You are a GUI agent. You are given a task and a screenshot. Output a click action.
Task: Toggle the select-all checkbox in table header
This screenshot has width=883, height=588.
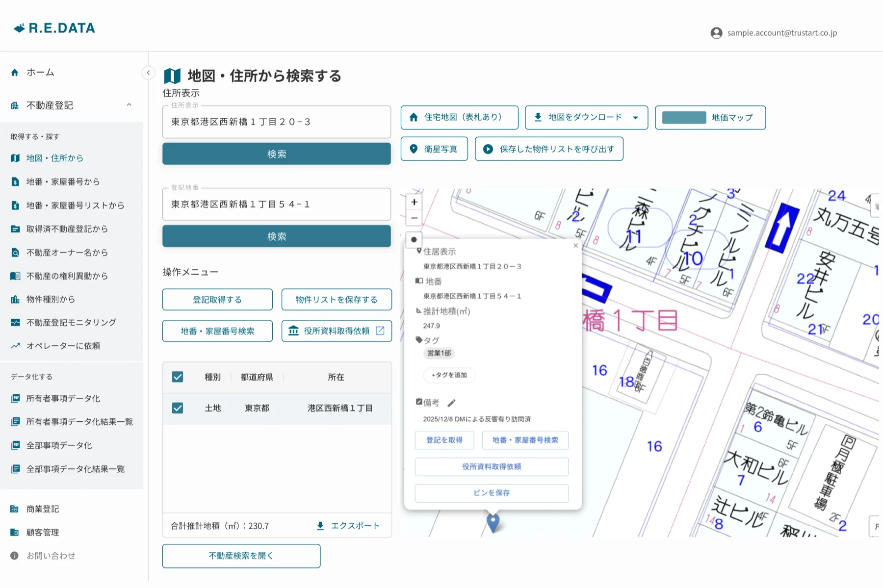pyautogui.click(x=178, y=377)
